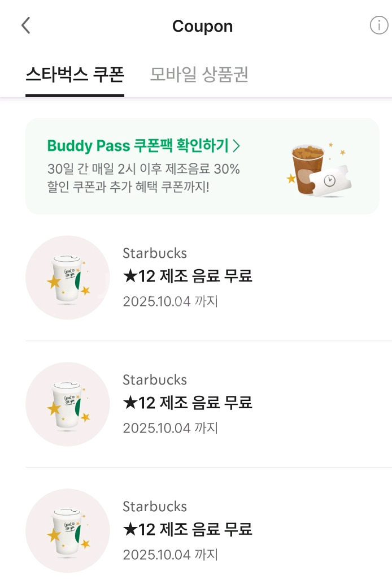Switch to the 모바일 상품권 tab

[x=199, y=74]
